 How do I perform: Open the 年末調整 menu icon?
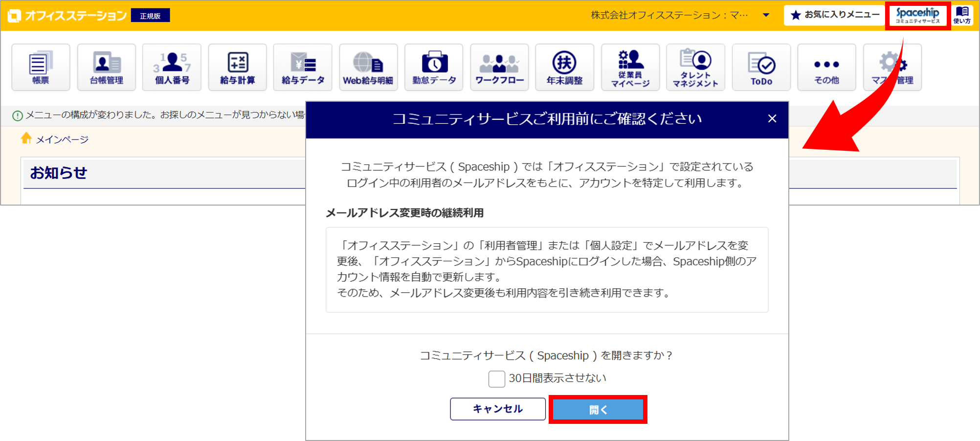coord(565,67)
